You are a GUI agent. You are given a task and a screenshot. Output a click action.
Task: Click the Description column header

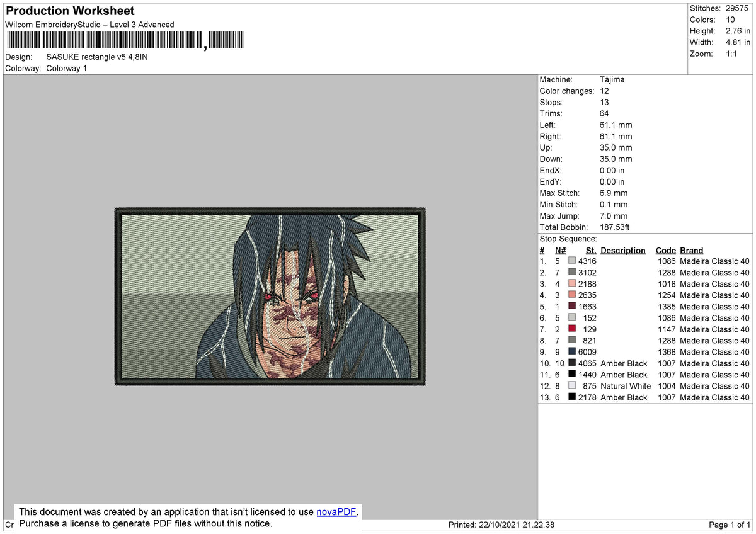coord(623,250)
